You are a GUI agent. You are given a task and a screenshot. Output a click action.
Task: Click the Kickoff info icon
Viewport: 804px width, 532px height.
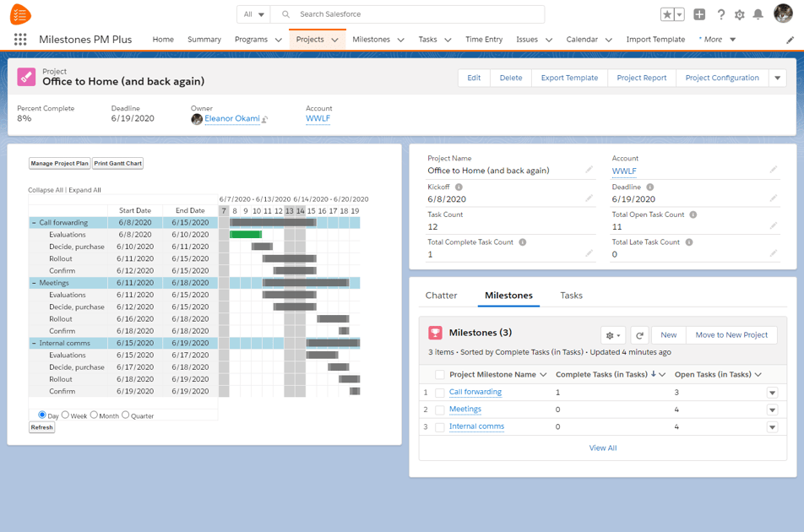(459, 187)
